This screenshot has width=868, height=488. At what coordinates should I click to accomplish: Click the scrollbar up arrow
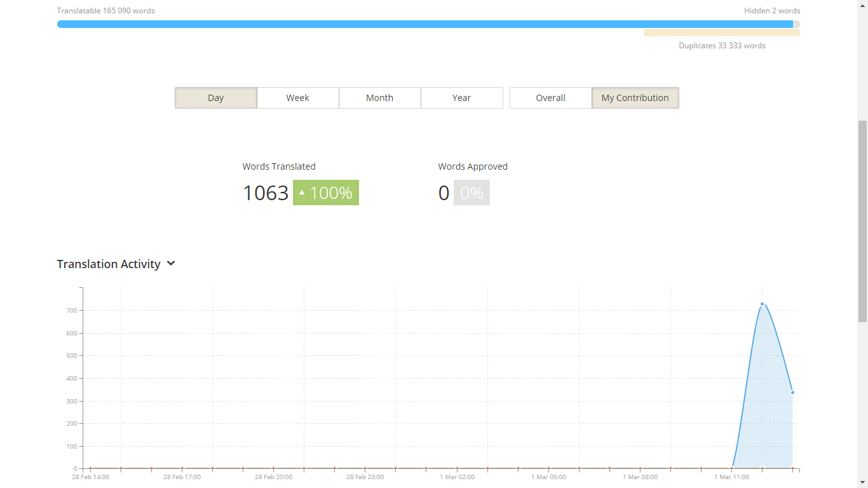[862, 5]
